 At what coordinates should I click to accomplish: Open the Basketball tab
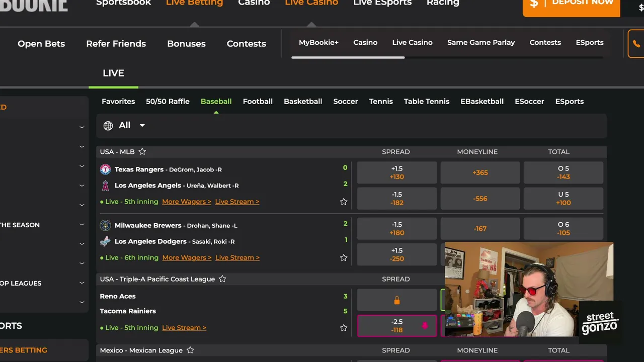click(x=303, y=101)
